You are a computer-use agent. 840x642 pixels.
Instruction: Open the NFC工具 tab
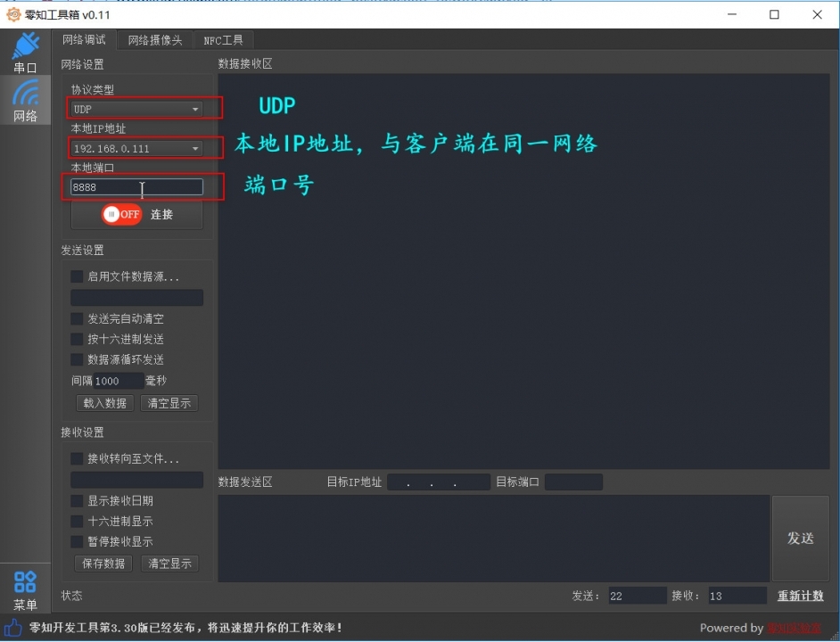223,40
